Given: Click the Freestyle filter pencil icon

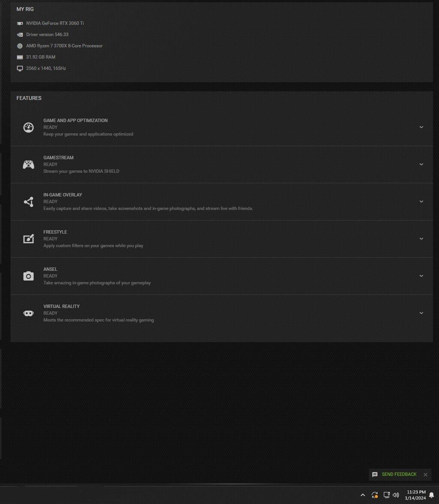Looking at the screenshot, I should tap(29, 239).
